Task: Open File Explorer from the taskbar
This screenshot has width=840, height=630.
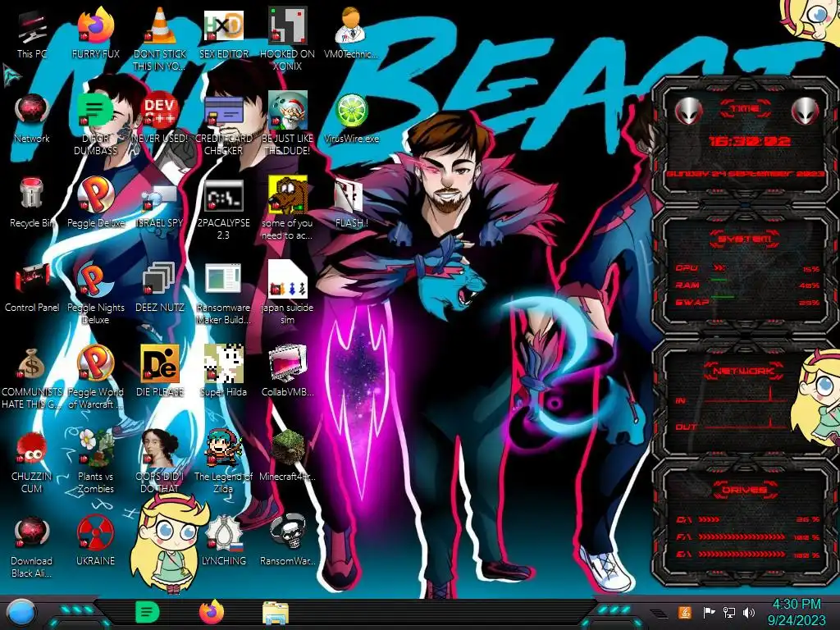Action: (x=276, y=613)
